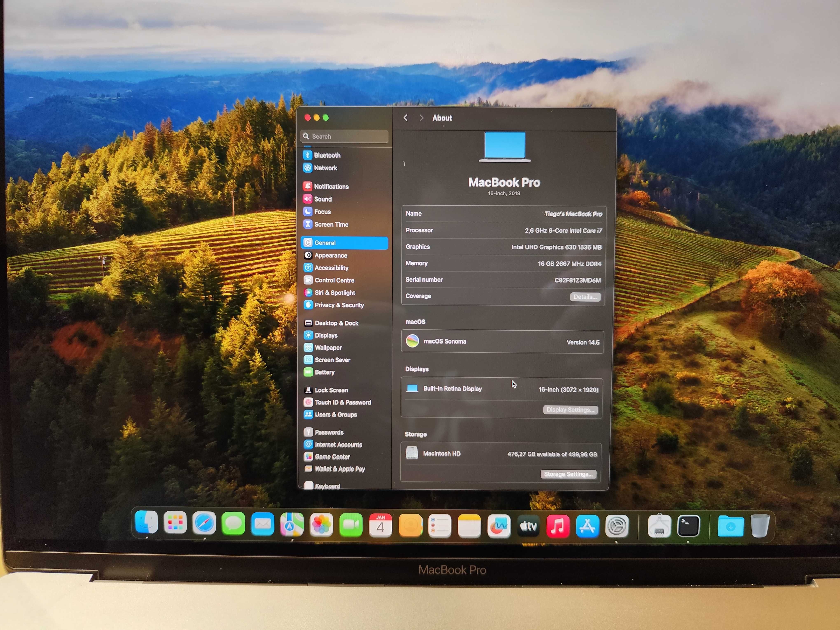Click the Intel UHD Graphics 630 value
840x630 pixels.
click(x=556, y=247)
